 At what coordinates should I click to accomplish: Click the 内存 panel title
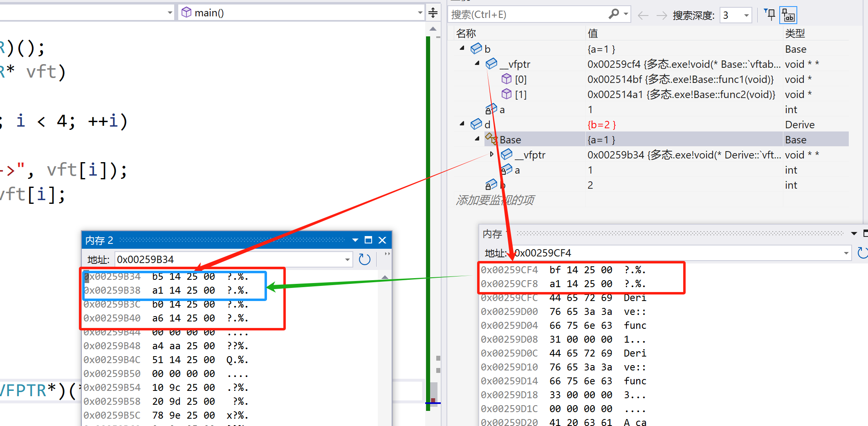492,234
